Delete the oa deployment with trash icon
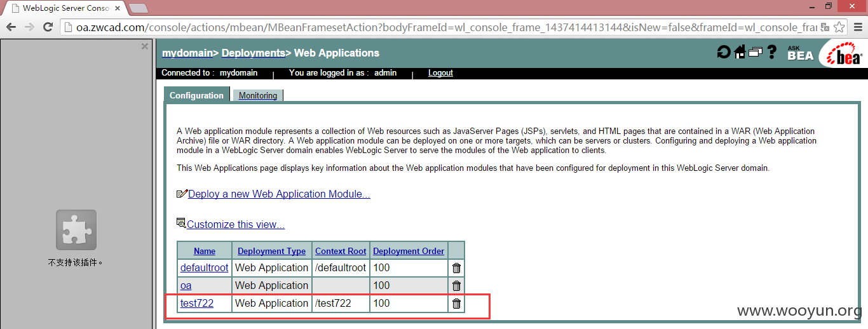Image resolution: width=868 pixels, height=329 pixels. click(x=456, y=286)
